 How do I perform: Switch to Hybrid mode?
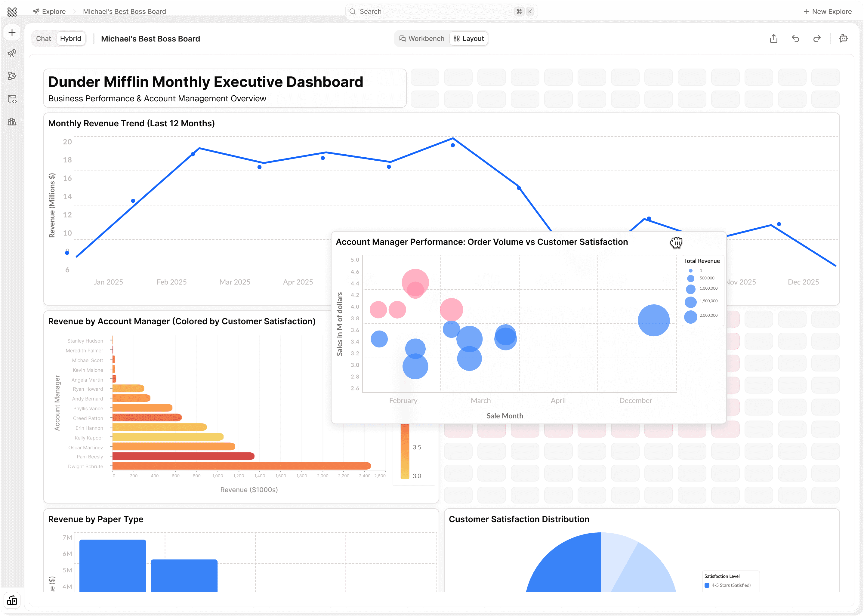click(71, 39)
